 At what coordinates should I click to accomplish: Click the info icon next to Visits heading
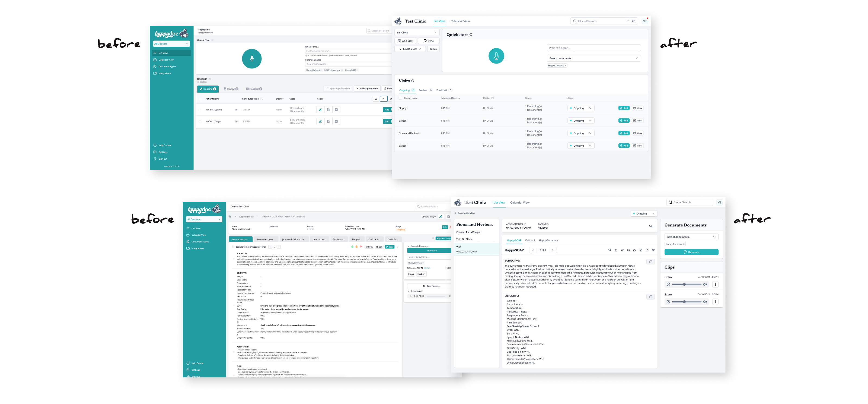413,81
